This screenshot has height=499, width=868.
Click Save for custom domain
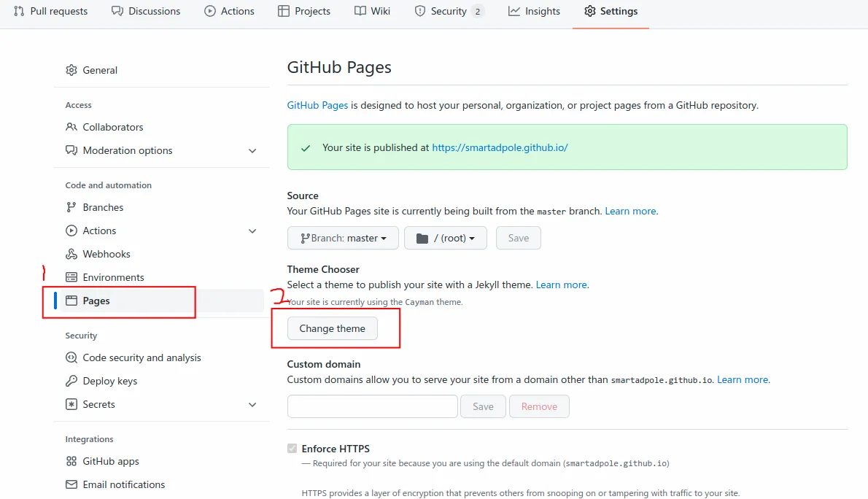point(484,406)
